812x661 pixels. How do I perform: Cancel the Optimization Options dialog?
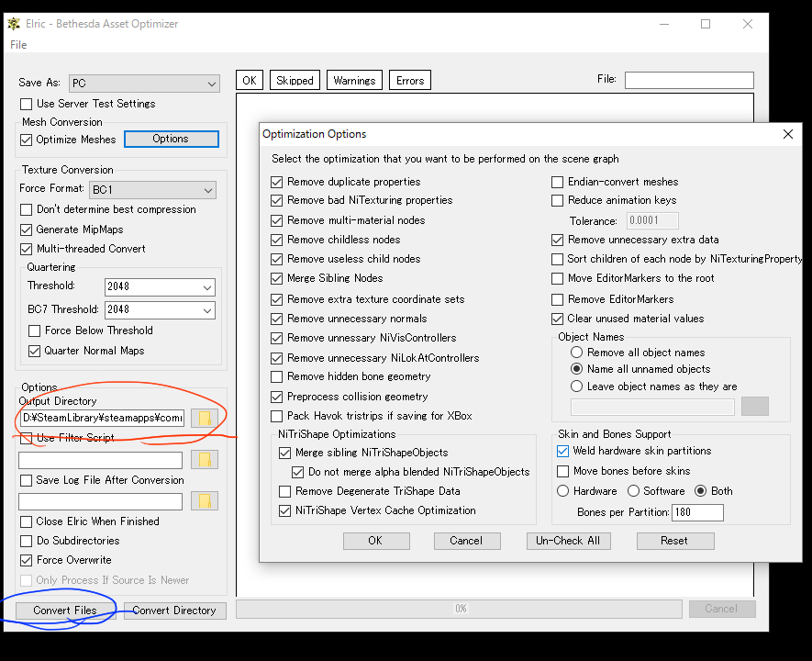(467, 541)
